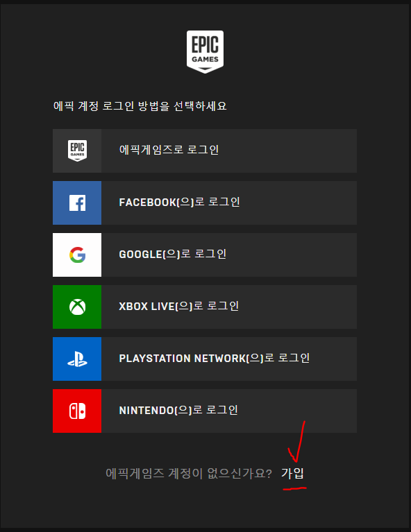The image size is (411, 532).
Task: Click the Nintendo Switch icon tile
Action: click(77, 411)
